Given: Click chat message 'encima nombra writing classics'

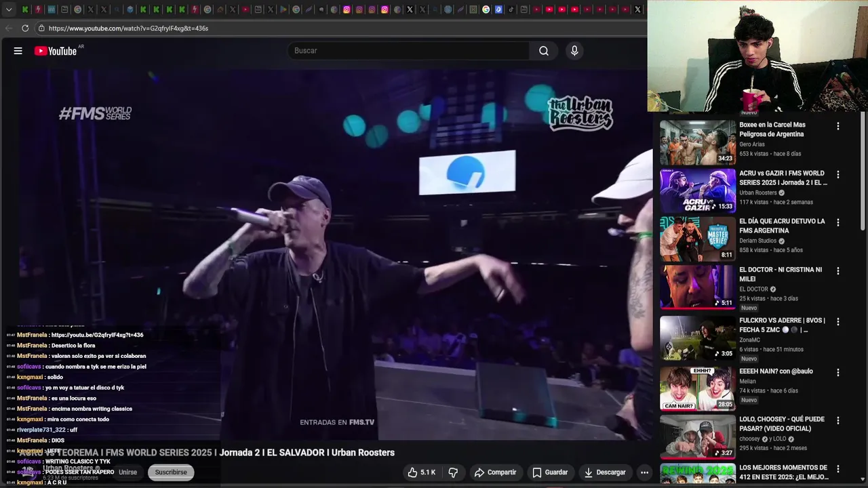Looking at the screenshot, I should [x=92, y=409].
